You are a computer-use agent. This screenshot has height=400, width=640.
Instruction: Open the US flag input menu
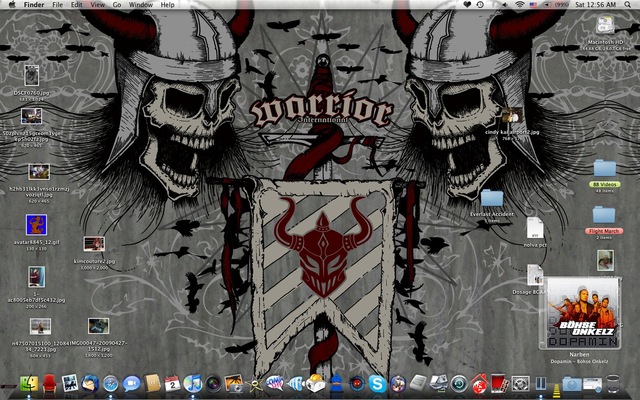point(533,4)
